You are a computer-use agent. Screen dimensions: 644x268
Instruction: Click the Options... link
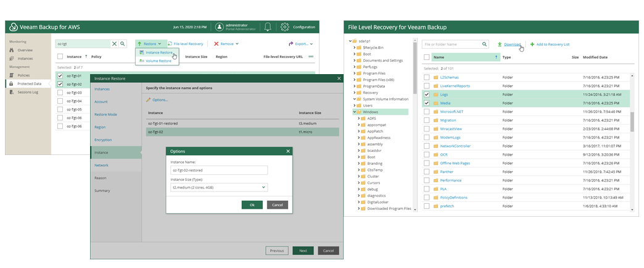point(160,100)
